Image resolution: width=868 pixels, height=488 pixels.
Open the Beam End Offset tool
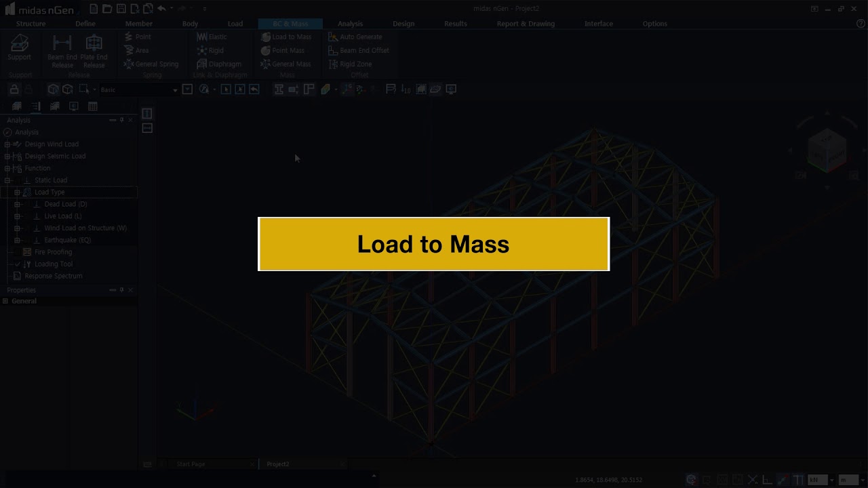(358, 50)
